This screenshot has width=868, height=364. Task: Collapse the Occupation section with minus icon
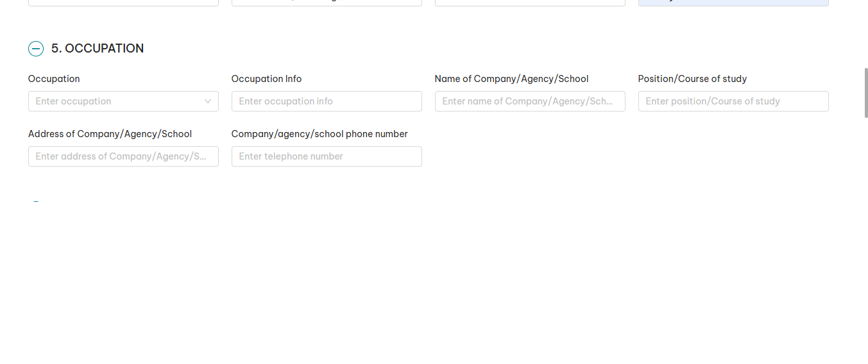tap(36, 49)
